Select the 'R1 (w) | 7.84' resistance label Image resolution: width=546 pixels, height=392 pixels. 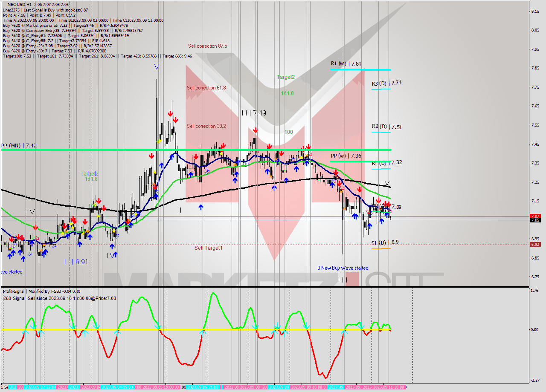coord(346,63)
